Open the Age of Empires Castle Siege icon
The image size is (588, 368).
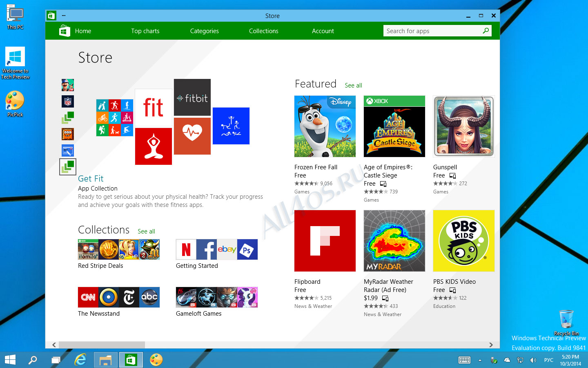[x=394, y=126]
